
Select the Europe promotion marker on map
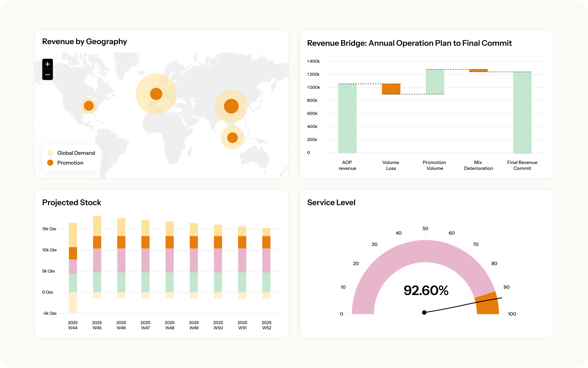156,94
